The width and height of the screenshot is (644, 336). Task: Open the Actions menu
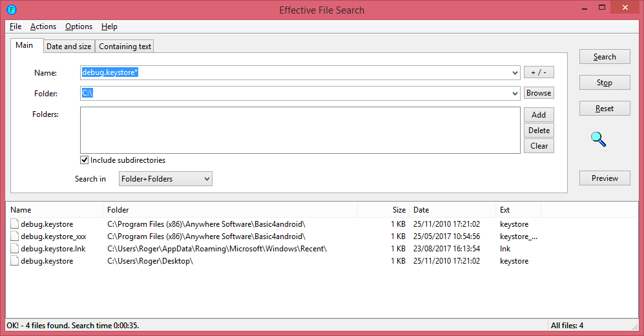click(43, 26)
